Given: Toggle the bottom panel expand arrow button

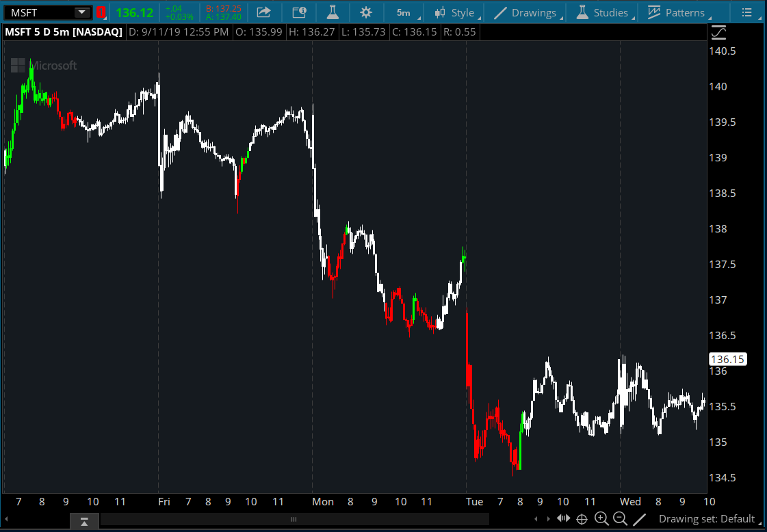Looking at the screenshot, I should [84, 522].
